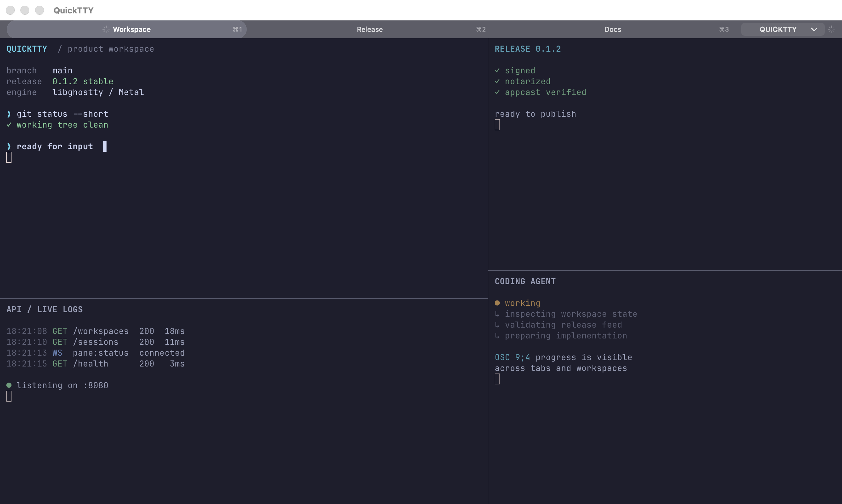Click 'libghostty / Metal' engine value

(98, 93)
